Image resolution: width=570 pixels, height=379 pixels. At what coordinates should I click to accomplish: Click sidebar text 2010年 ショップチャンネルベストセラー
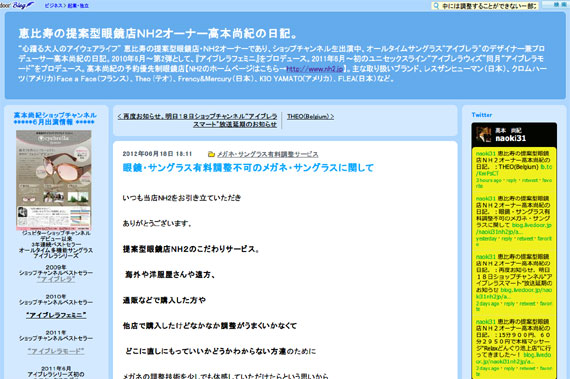56,299
